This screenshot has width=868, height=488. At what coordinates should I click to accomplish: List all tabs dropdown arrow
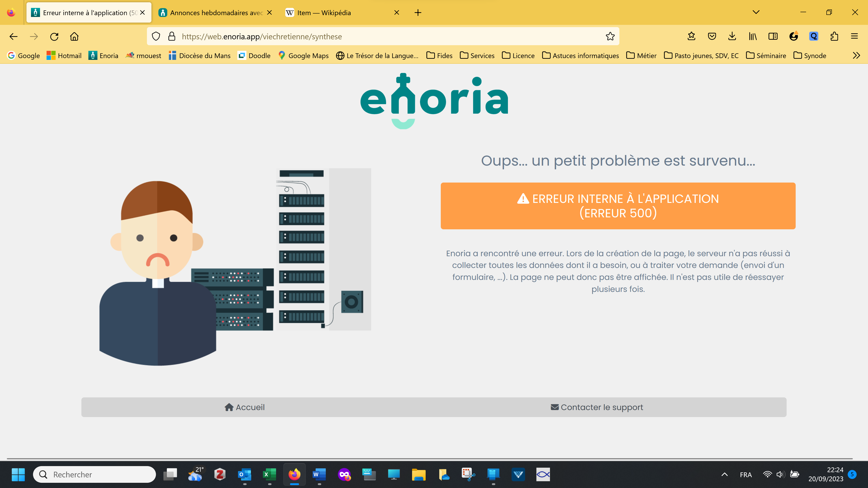[756, 12]
